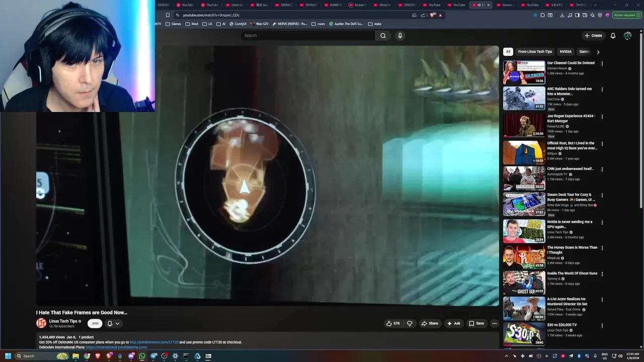Viewport: 644px width, 362px height.
Task: Open the Linus Tech Tips channel name link
Action: 63,321
